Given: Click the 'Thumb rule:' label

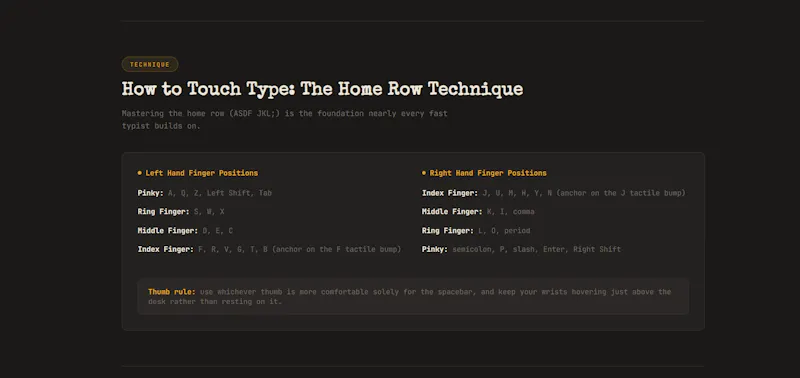Looking at the screenshot, I should [x=172, y=292].
